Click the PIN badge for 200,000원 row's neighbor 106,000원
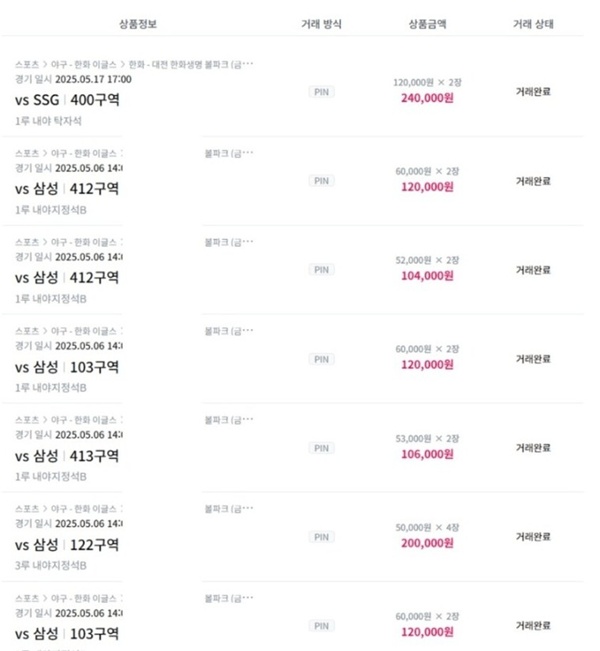Viewport: 600px width, 651px height. (x=321, y=448)
